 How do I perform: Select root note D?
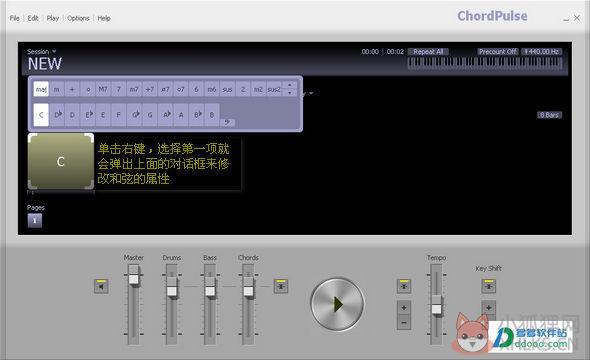tap(72, 115)
